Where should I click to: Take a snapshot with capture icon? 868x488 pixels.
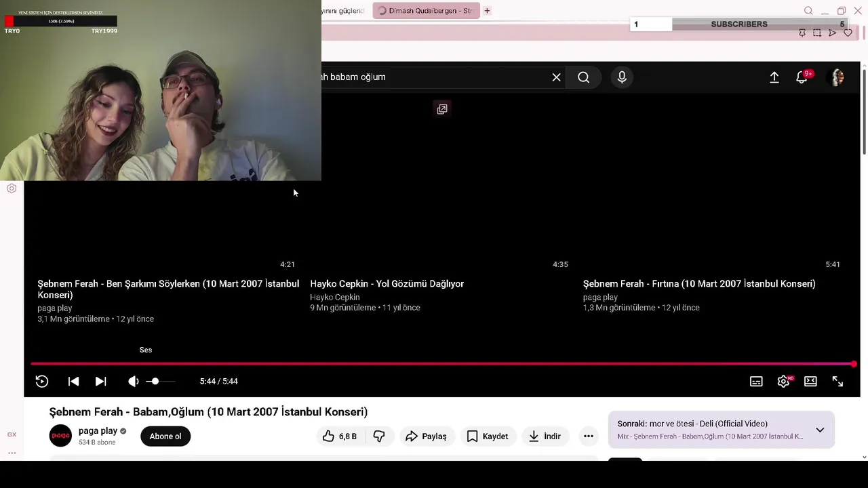(817, 33)
